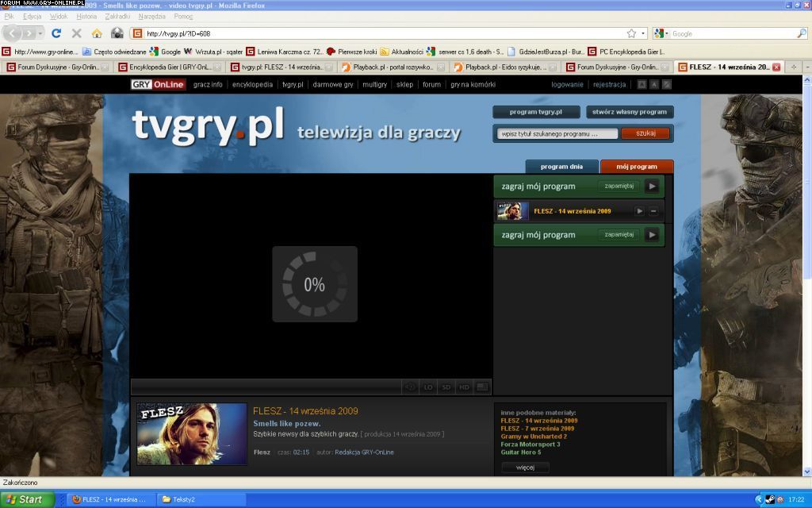Switch to the program dnia tab
The width and height of the screenshot is (812, 508).
tap(561, 167)
